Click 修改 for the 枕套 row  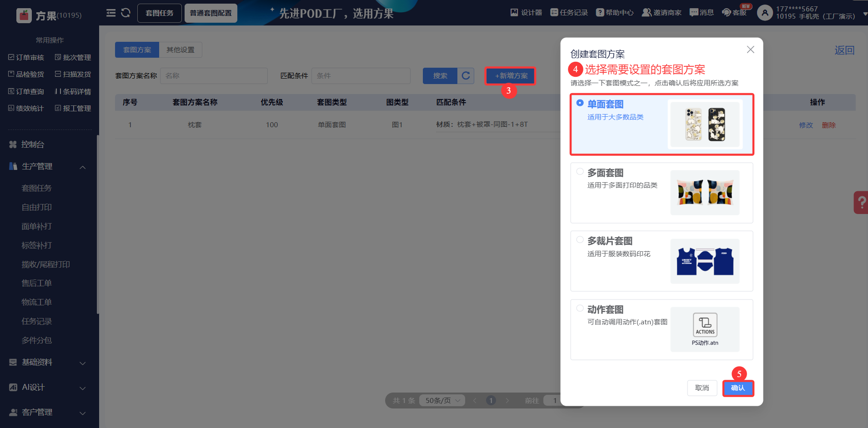click(806, 125)
